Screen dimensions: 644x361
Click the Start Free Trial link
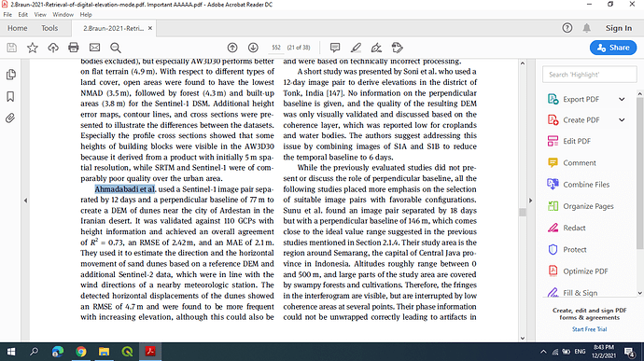coord(589,329)
